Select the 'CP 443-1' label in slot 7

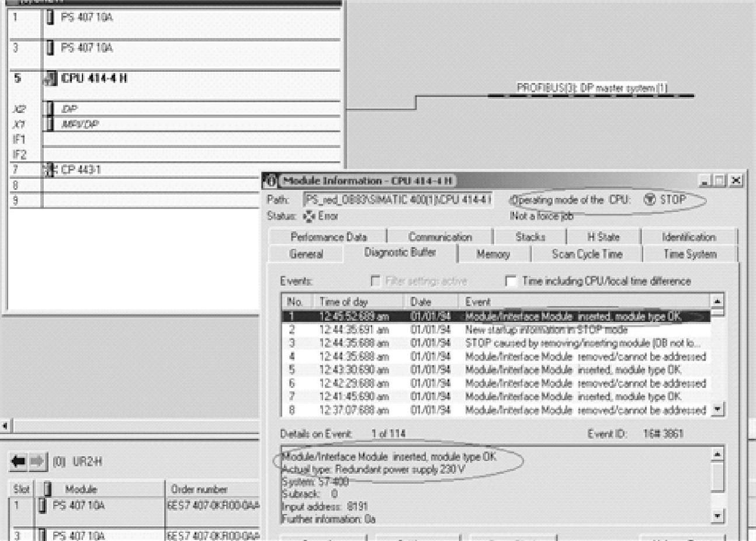point(81,170)
